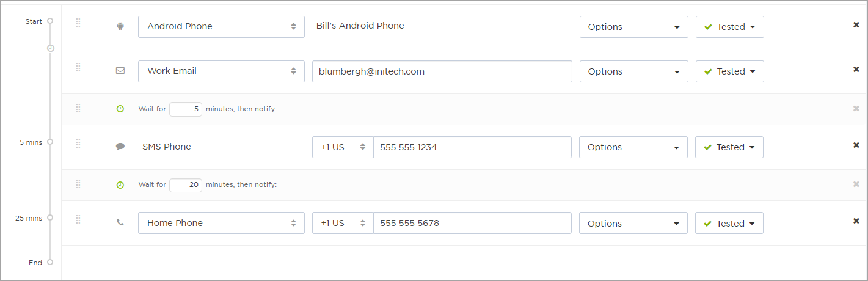Open Options menu for Work Email
This screenshot has width=868, height=281.
(x=633, y=71)
